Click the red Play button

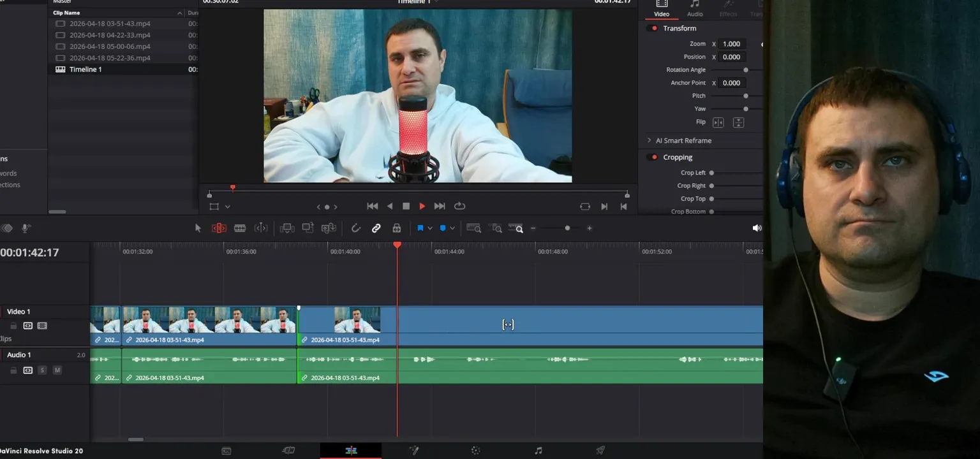pos(422,207)
